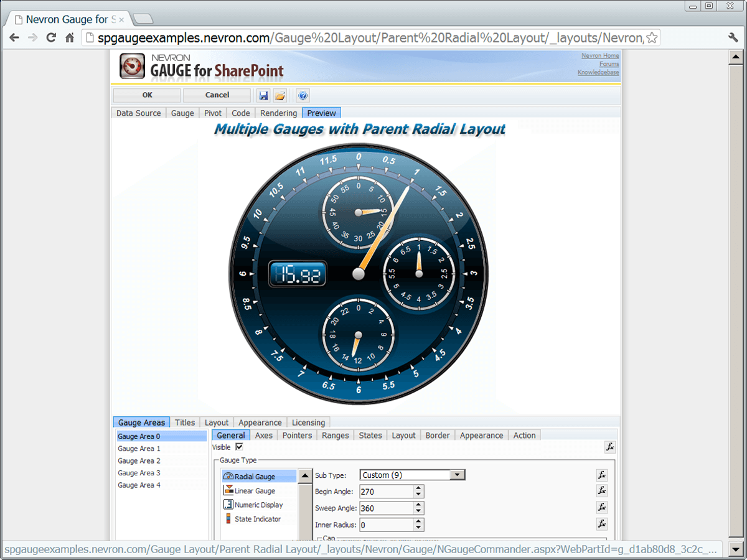This screenshot has width=747, height=560.
Task: Open the Axes sub-tab
Action: click(264, 436)
